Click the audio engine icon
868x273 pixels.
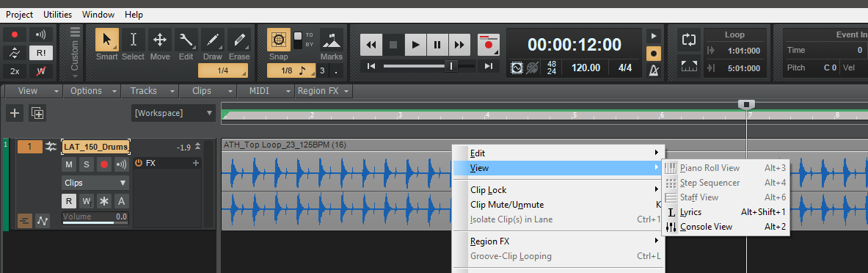[x=517, y=68]
